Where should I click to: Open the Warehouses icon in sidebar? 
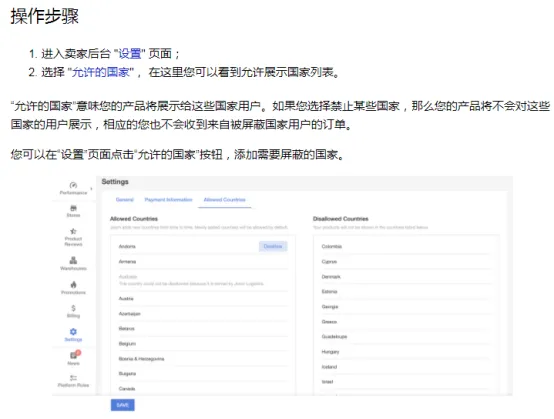(73, 260)
